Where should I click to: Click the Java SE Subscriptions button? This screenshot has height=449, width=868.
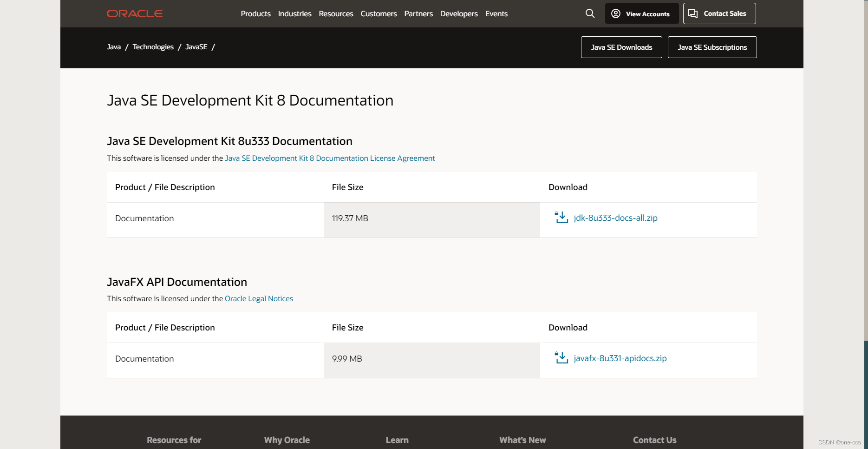click(712, 47)
